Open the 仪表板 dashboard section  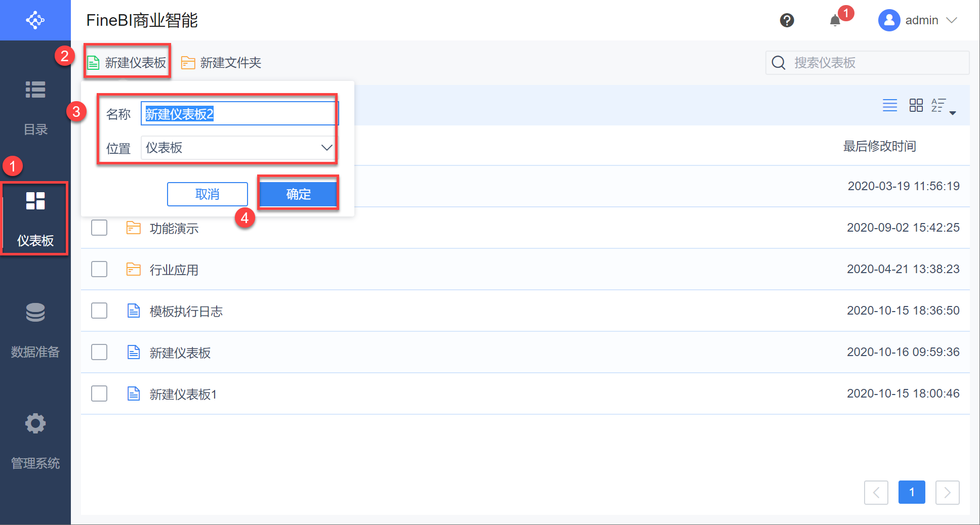pos(35,218)
